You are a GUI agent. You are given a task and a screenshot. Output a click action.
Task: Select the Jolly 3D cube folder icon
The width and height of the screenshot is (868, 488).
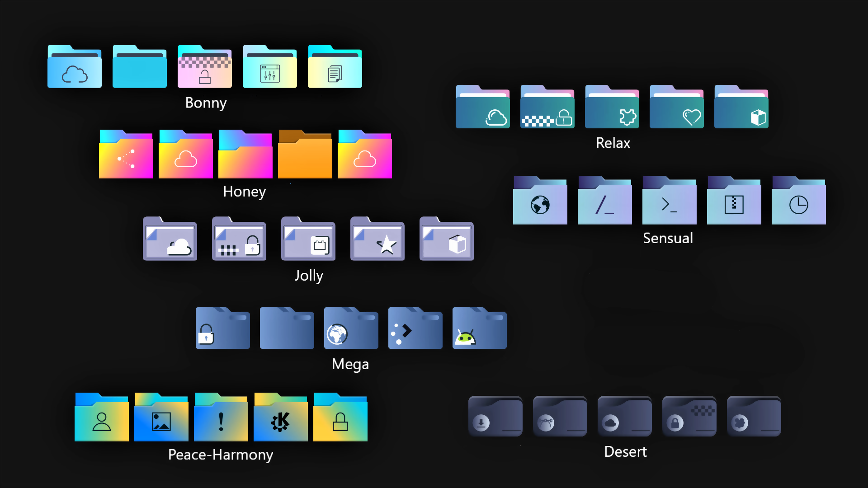coord(446,240)
